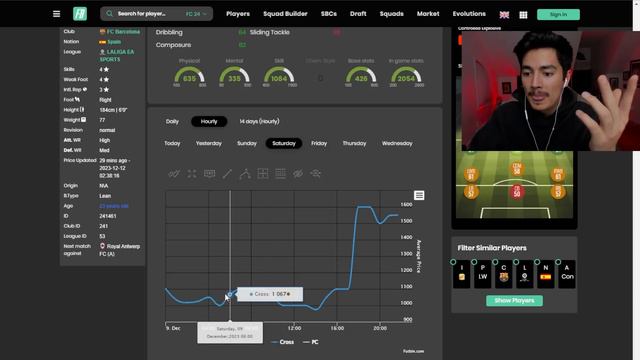Image resolution: width=640 pixels, height=360 pixels.
Task: Switch to Hourly price graph
Action: [209, 122]
